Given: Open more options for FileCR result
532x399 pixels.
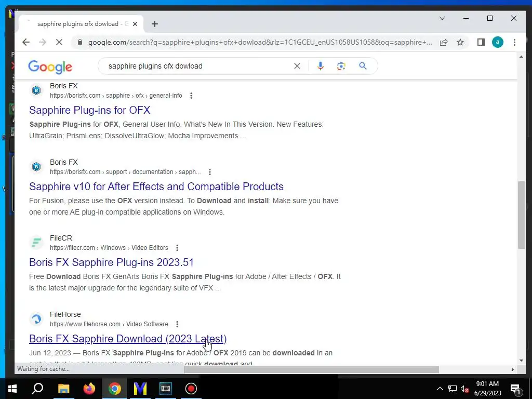Looking at the screenshot, I should [177, 248].
